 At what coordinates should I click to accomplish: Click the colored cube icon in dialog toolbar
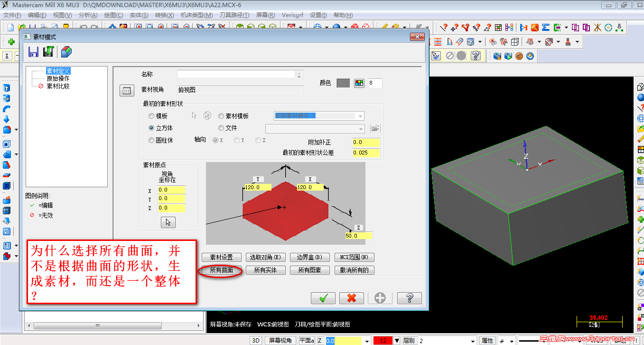[66, 51]
